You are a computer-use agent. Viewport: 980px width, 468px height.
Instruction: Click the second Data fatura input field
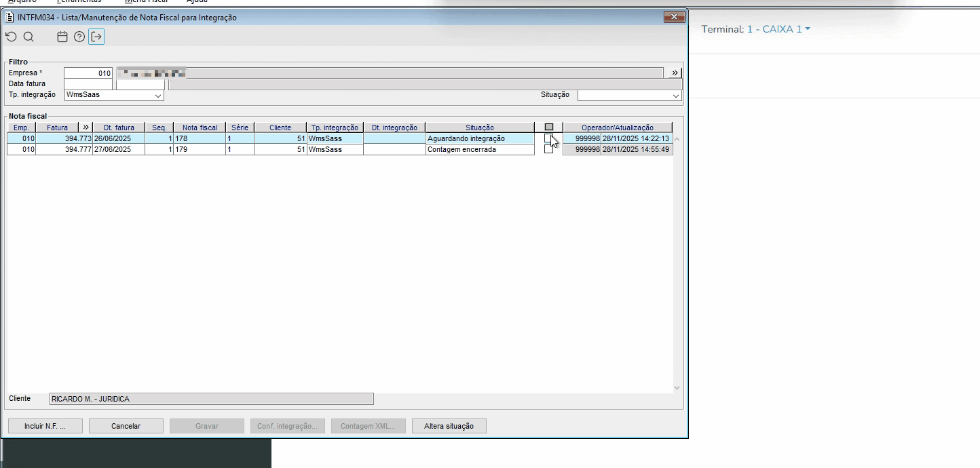tap(140, 84)
